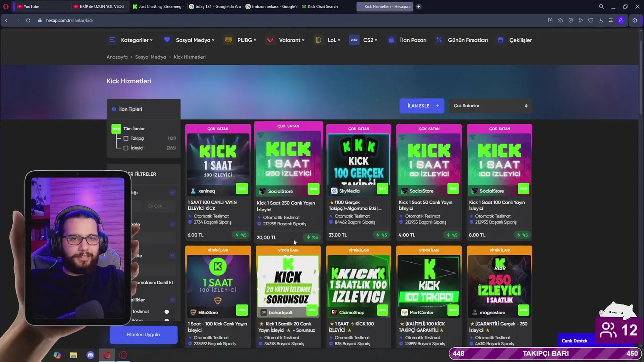Collapse the filter section above En Çok field
This screenshot has height=362, width=644.
[172, 193]
